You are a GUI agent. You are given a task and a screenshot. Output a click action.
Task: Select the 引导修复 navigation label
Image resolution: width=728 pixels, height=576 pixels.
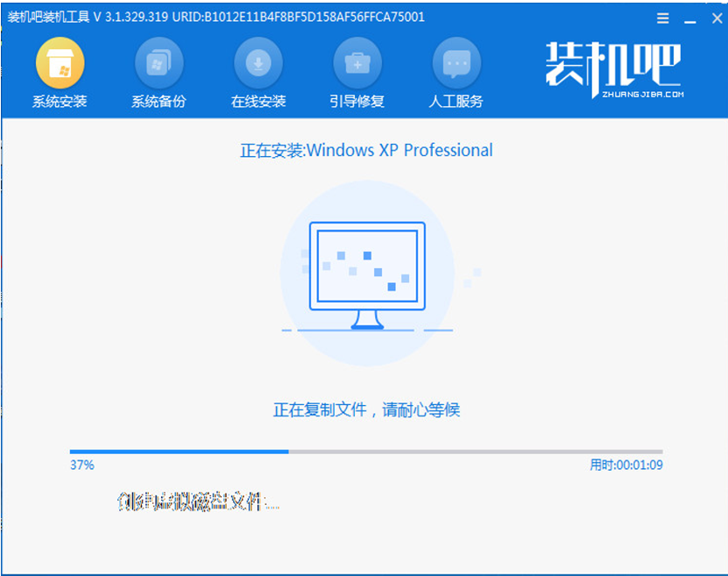click(x=356, y=98)
